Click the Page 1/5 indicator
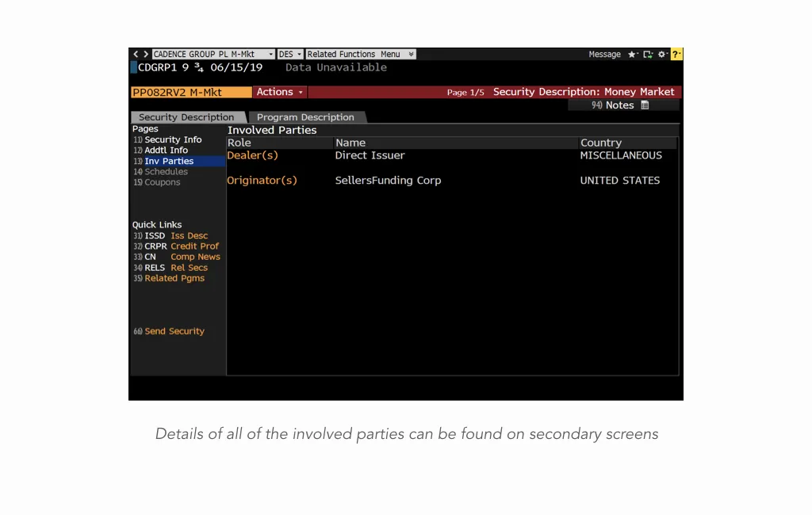Viewport: 812px width, 515px height. tap(465, 92)
